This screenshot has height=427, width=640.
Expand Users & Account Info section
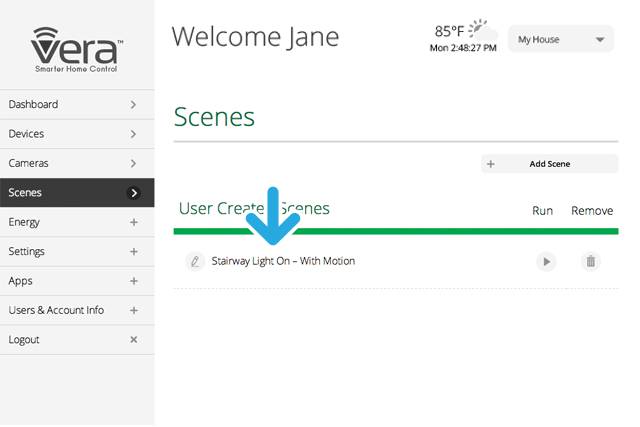point(134,310)
